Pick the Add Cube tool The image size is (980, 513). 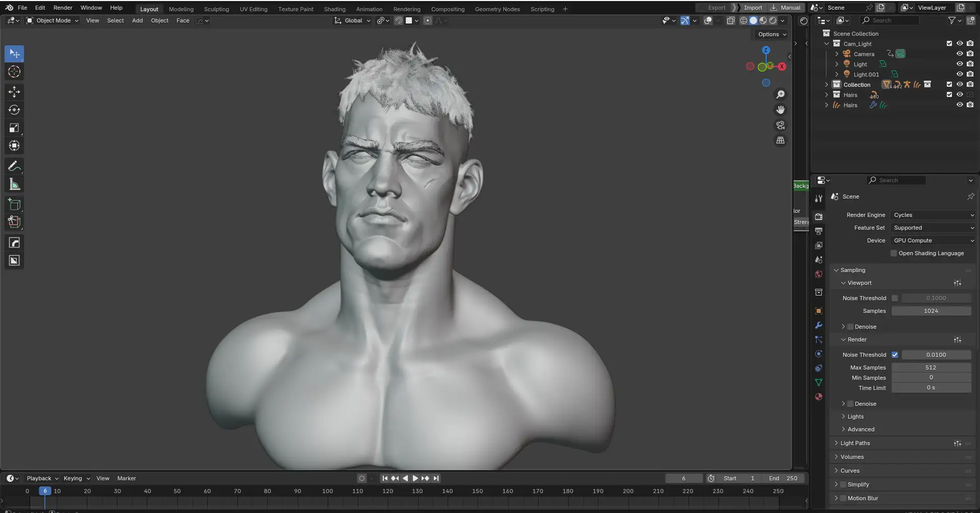pos(14,205)
